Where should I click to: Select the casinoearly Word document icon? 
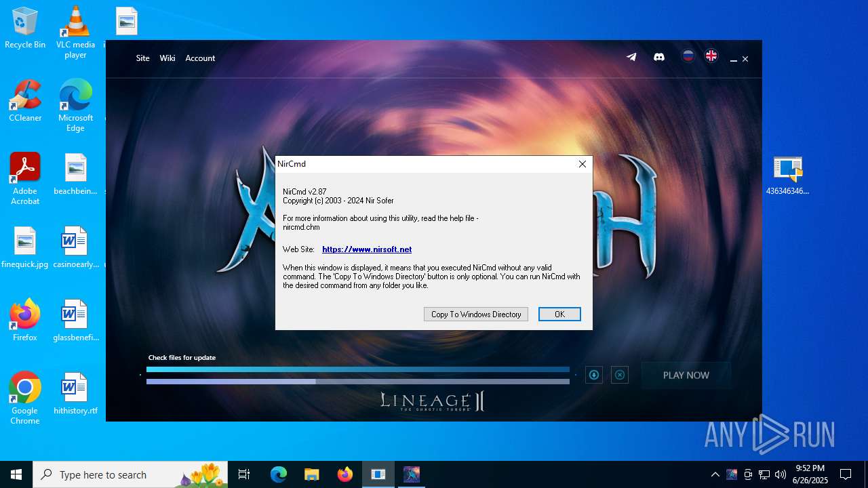click(x=75, y=247)
